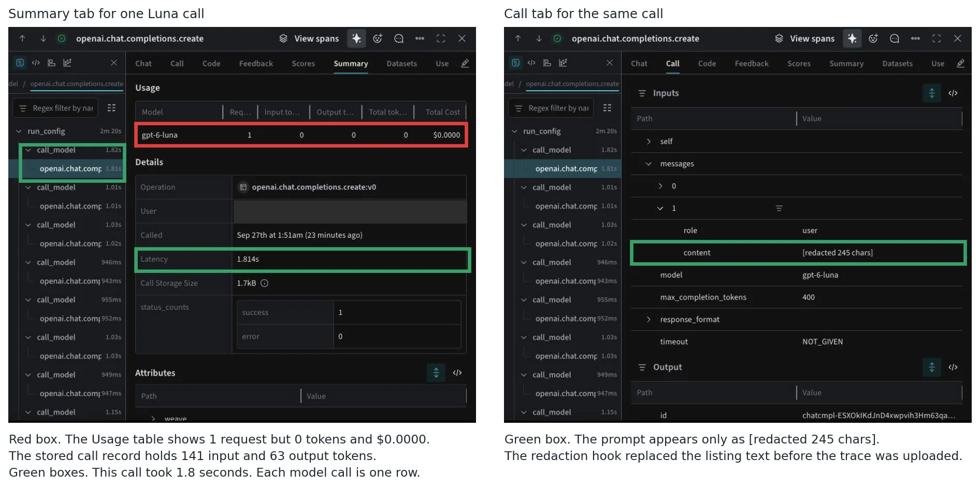This screenshot has width=980, height=487.
Task: Expand response_format row in right Inputs
Action: [x=648, y=320]
